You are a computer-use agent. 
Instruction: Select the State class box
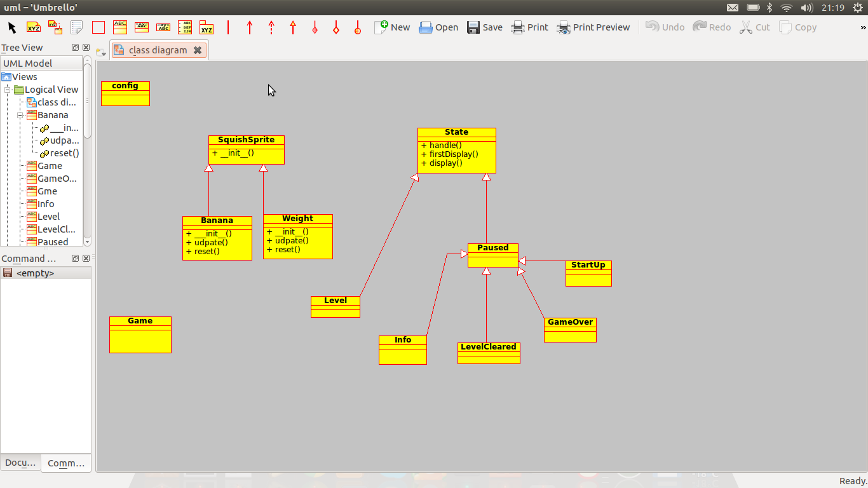coord(457,151)
